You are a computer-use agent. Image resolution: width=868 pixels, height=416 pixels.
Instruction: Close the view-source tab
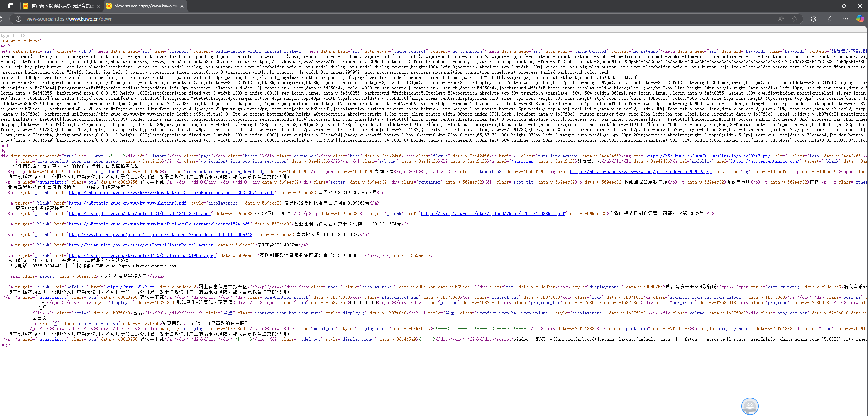pyautogui.click(x=182, y=6)
